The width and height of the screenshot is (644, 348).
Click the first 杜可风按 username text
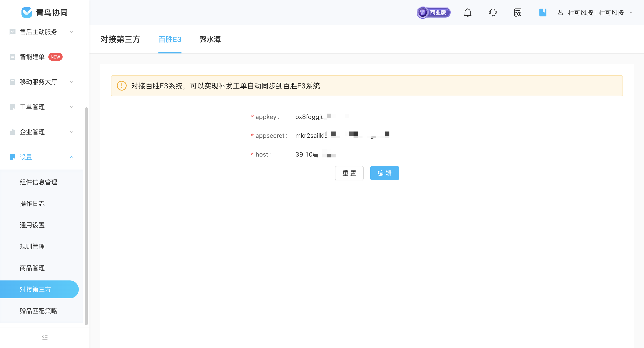coord(580,13)
